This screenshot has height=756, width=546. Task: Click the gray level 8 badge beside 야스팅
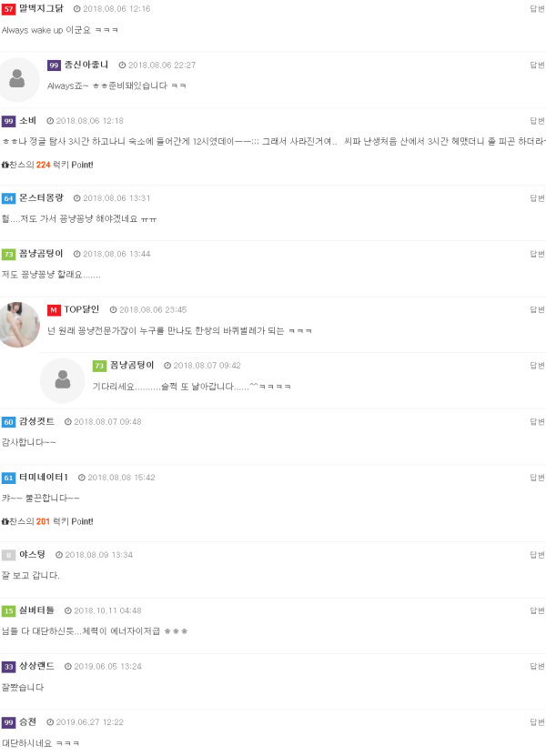click(9, 556)
